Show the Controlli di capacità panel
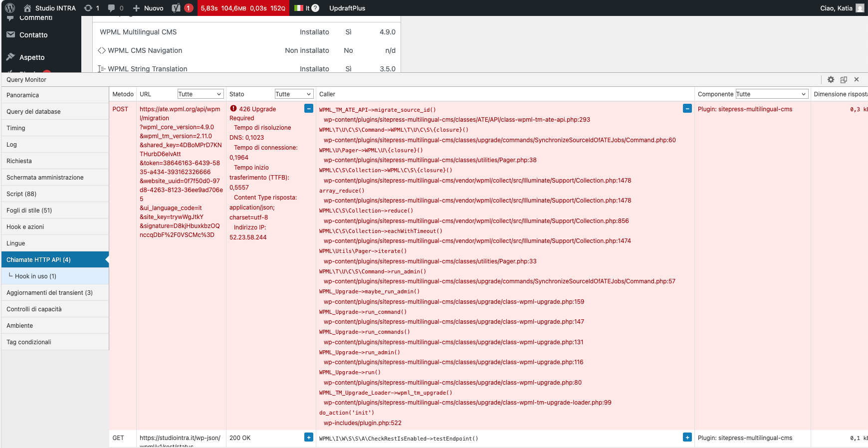 click(x=55, y=309)
